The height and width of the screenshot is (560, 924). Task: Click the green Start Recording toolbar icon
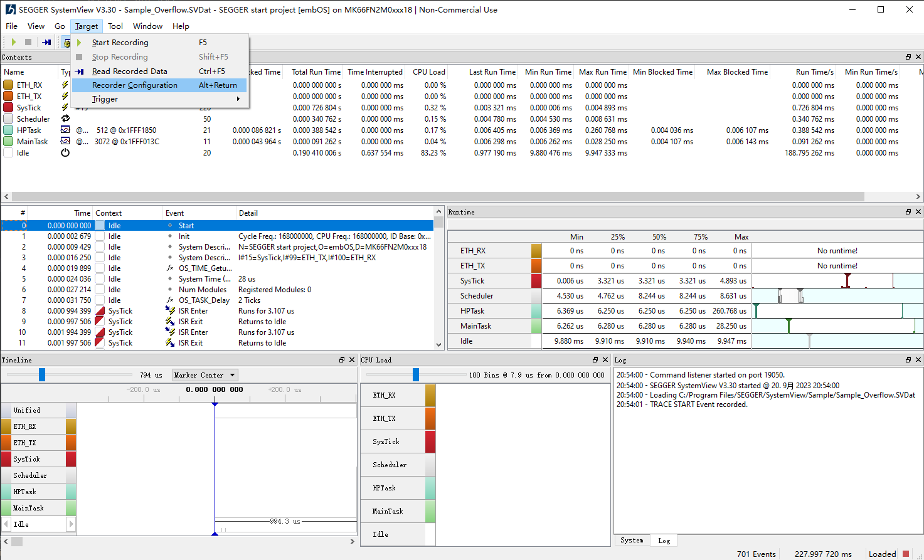pyautogui.click(x=14, y=42)
